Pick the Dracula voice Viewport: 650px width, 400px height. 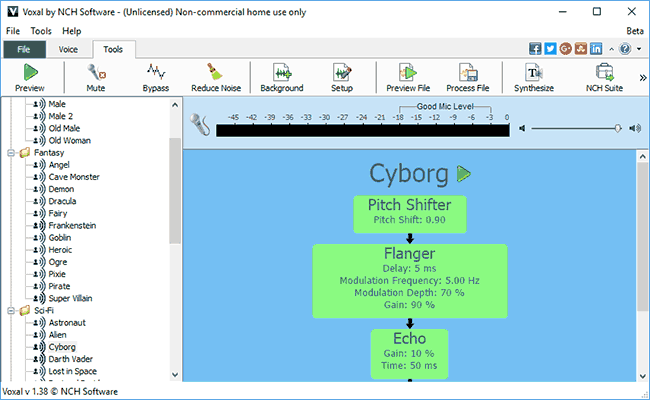coord(63,201)
